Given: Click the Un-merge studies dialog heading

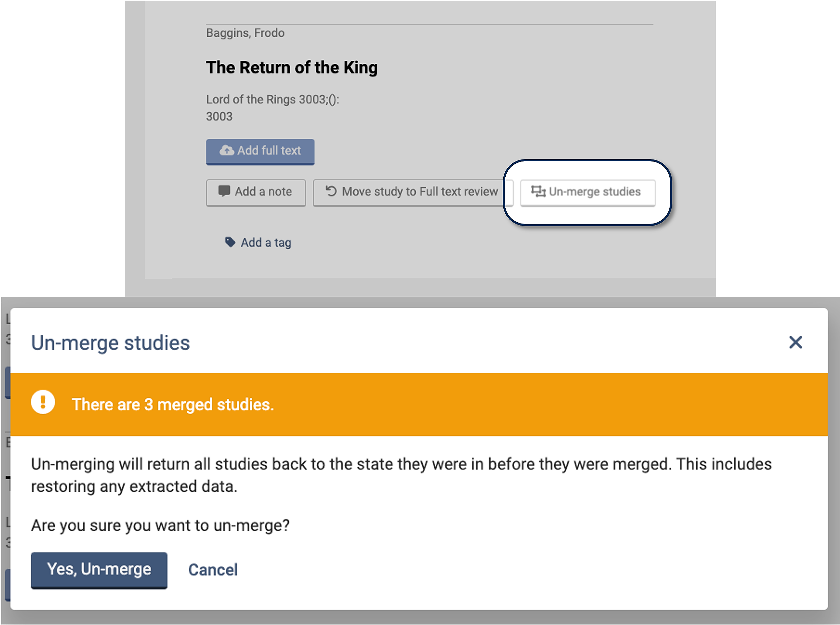Looking at the screenshot, I should coord(111,343).
